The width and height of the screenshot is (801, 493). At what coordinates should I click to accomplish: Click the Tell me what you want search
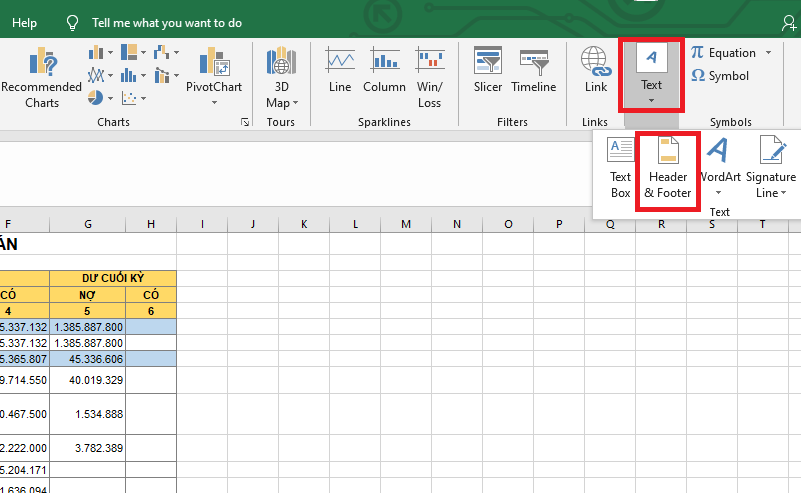pos(165,22)
